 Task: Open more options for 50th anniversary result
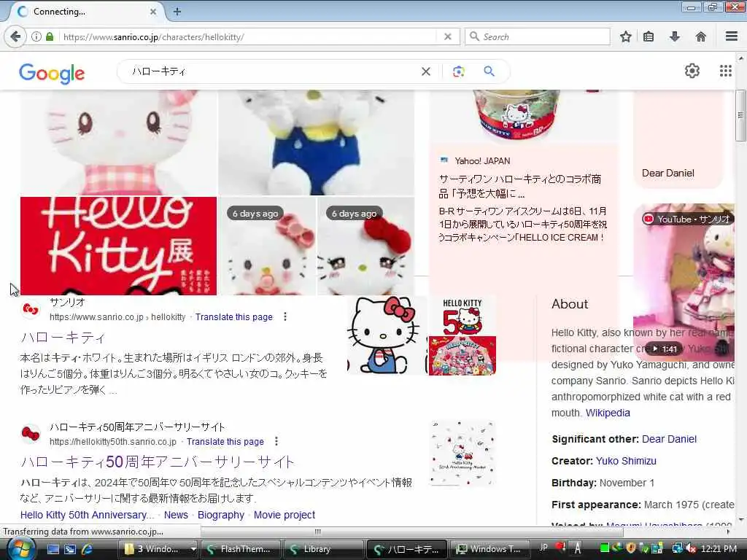coord(276,441)
